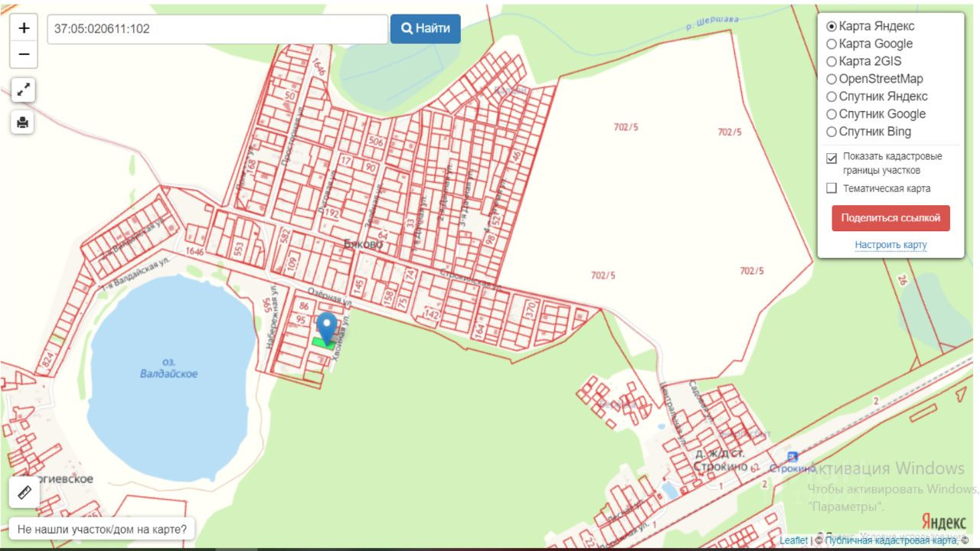Screen dimensions: 980x551
Task: Enable Тематическая карта checkbox
Action: (x=831, y=188)
